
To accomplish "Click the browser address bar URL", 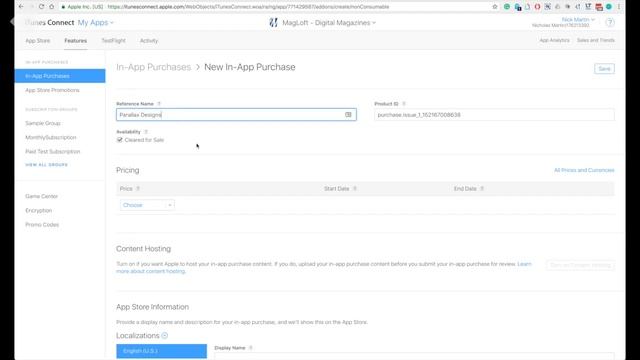I will click(x=248, y=7).
